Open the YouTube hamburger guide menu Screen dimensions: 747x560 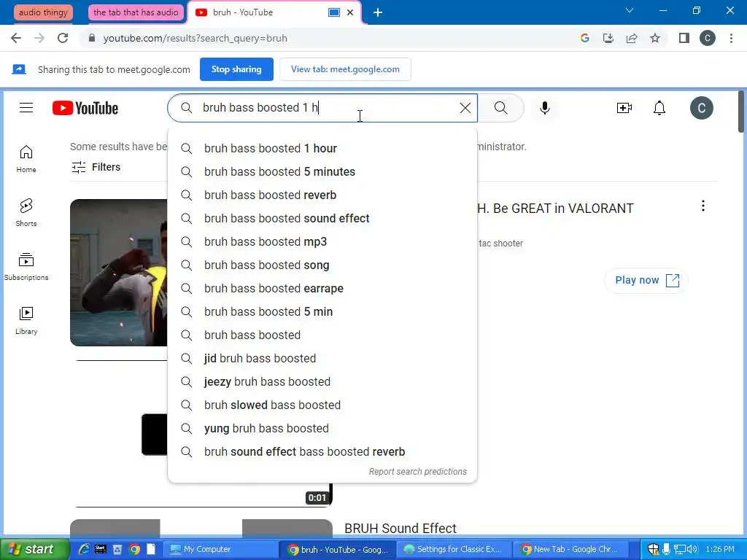tap(26, 108)
